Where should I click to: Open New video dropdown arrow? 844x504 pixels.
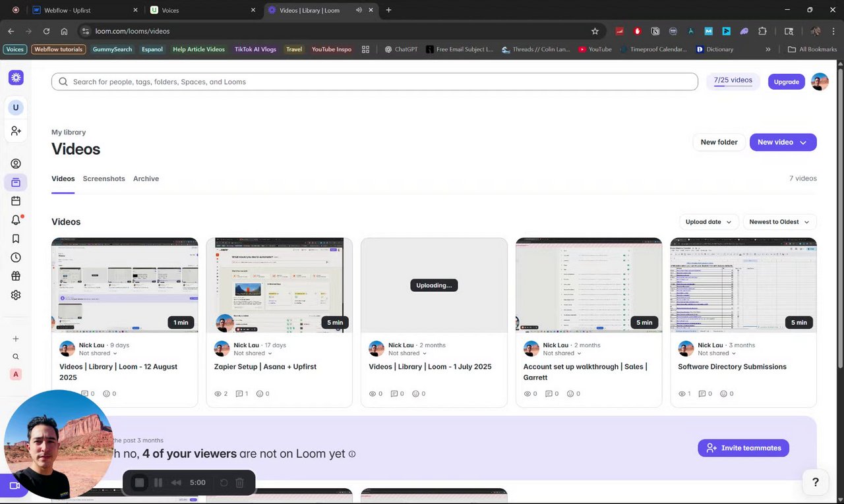click(803, 142)
